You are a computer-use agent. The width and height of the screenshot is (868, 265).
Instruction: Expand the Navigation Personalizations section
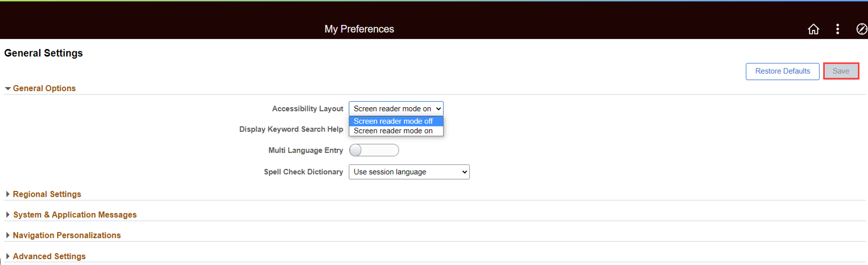[x=67, y=236]
